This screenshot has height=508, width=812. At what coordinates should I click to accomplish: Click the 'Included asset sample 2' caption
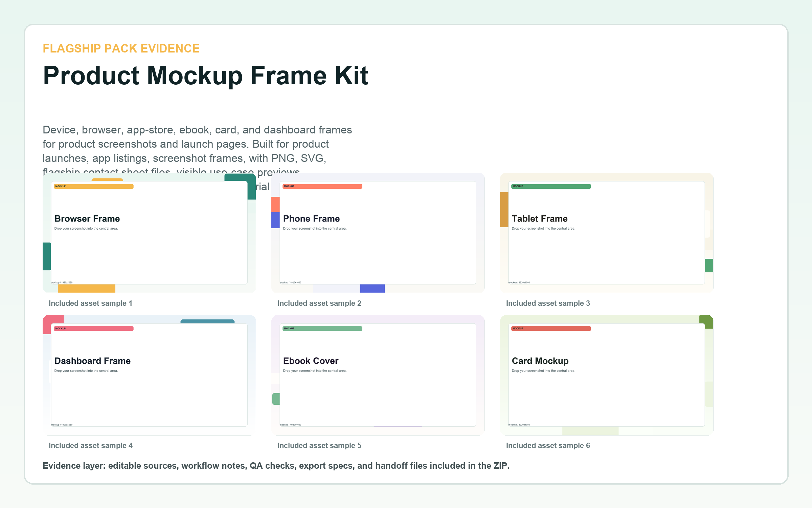(319, 303)
